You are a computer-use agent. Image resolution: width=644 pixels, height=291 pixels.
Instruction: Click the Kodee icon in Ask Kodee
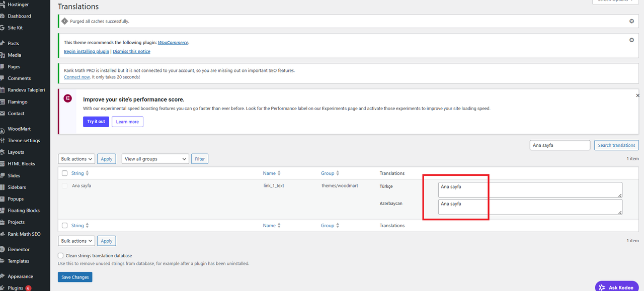click(602, 287)
